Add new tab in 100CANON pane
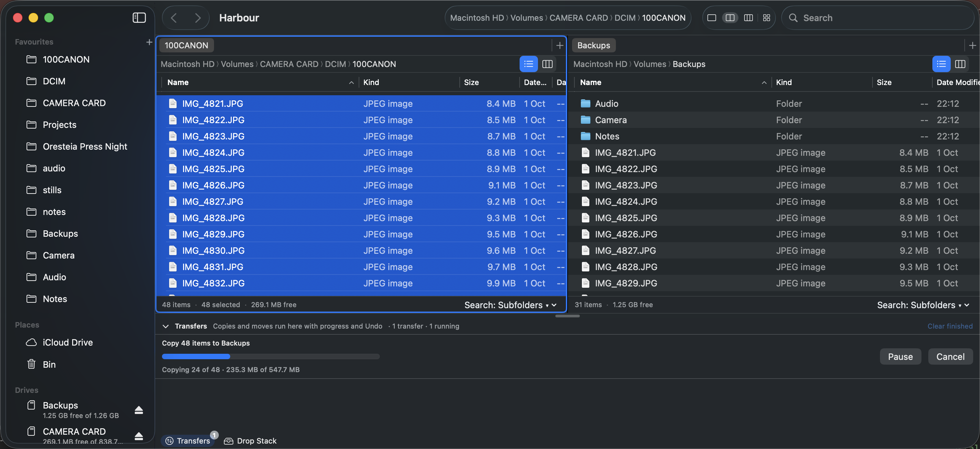 (559, 46)
